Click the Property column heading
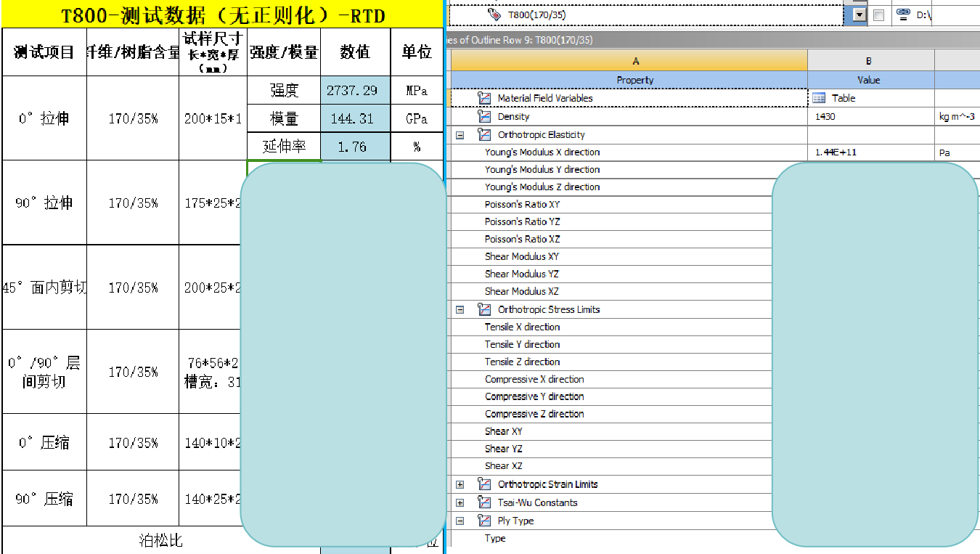980x554 pixels. [629, 80]
